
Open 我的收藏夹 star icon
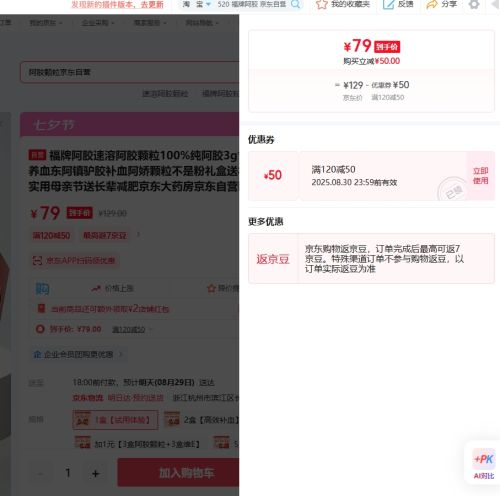click(322, 4)
